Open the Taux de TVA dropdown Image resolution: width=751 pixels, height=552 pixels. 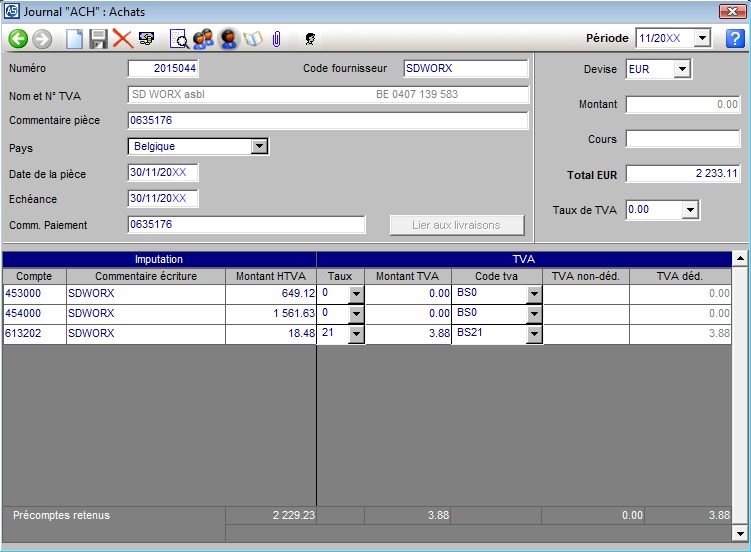689,210
